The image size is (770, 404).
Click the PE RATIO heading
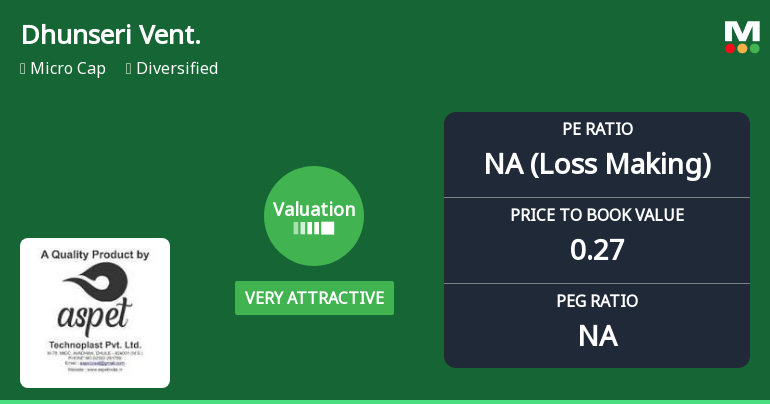point(597,130)
